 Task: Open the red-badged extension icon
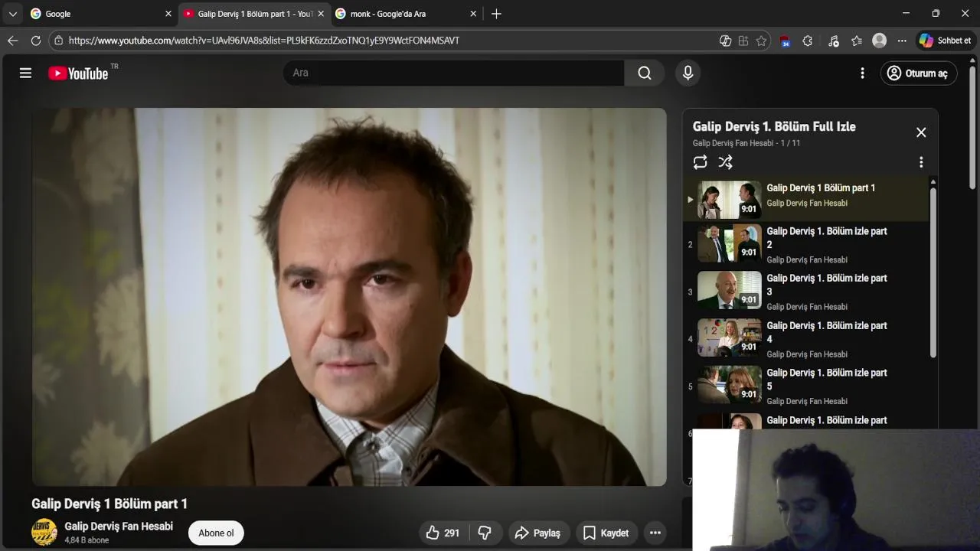tap(785, 41)
